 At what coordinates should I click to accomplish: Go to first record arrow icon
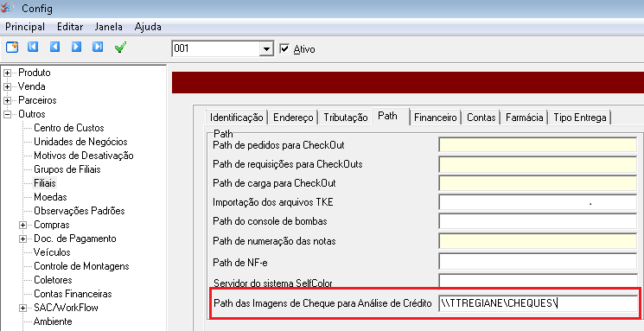click(33, 47)
